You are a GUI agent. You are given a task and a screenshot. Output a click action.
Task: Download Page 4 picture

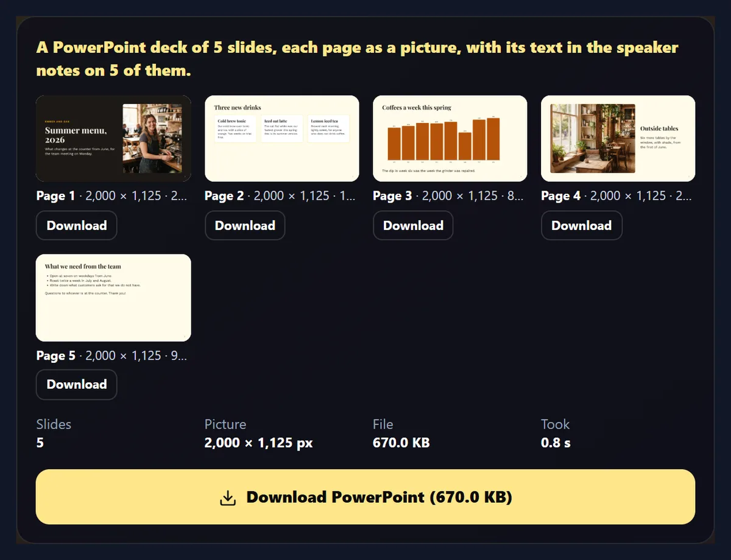click(x=582, y=225)
